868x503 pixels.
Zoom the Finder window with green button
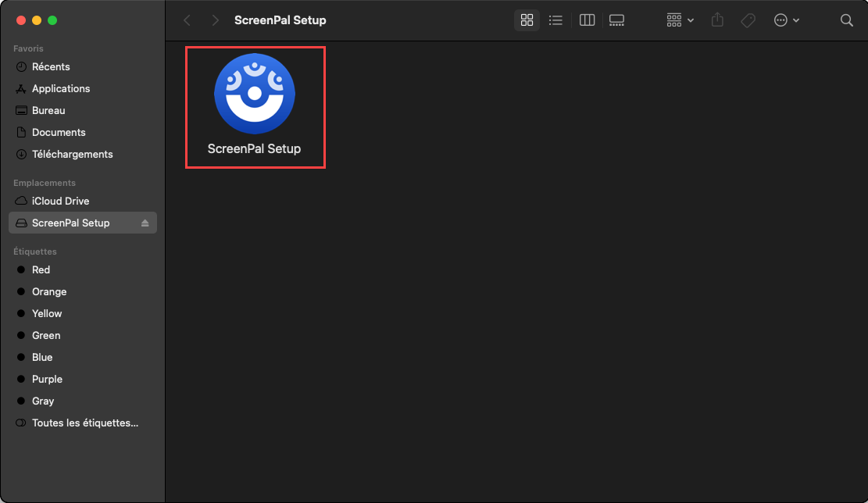[x=52, y=20]
